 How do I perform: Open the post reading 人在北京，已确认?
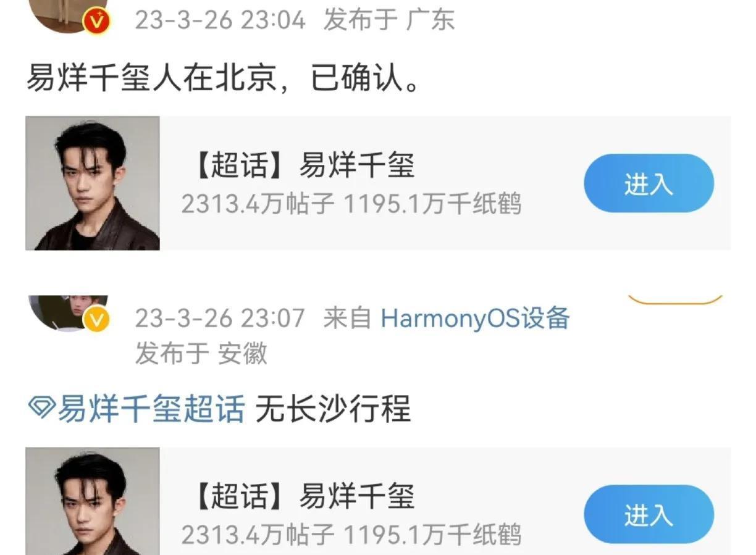(222, 79)
